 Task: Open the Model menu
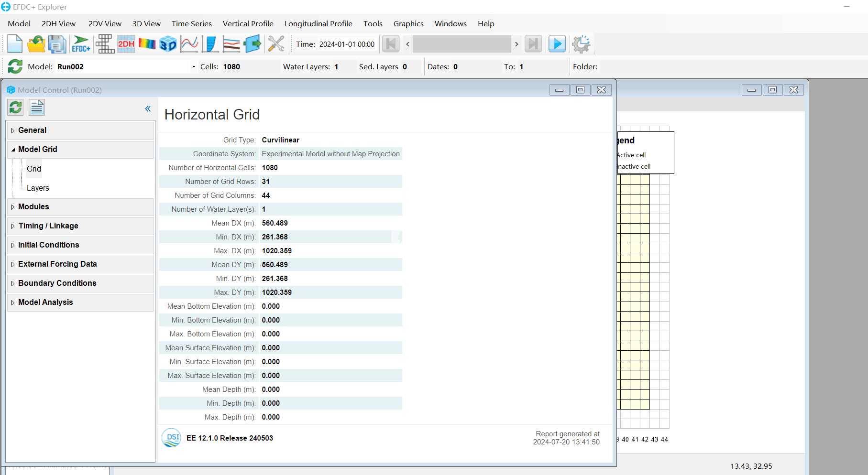[19, 23]
